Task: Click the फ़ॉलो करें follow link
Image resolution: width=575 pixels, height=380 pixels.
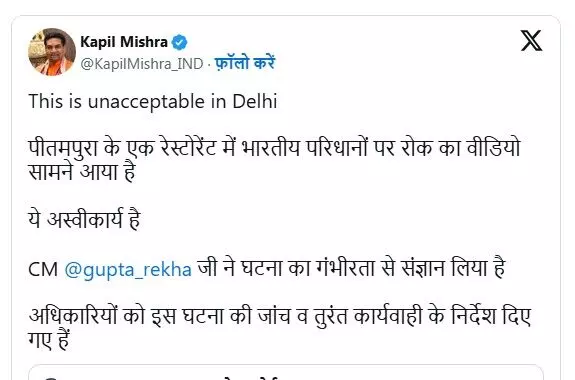Action: click(245, 63)
